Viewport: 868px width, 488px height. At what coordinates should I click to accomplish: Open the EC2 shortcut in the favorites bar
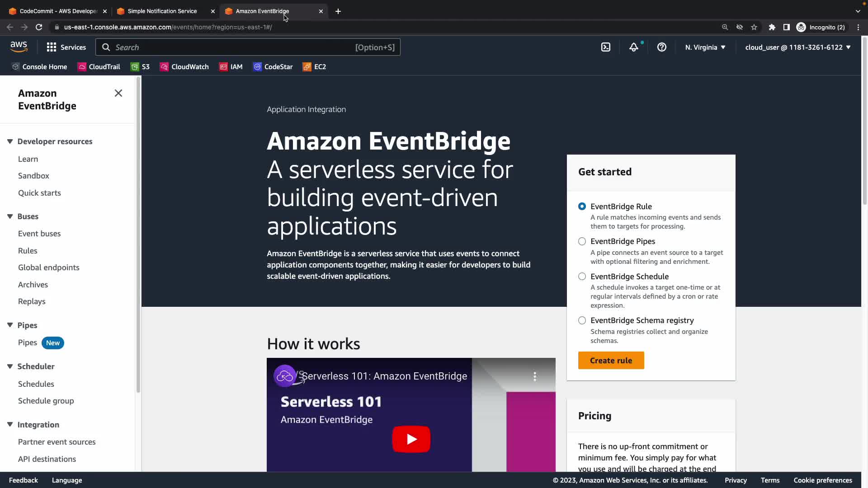314,67
